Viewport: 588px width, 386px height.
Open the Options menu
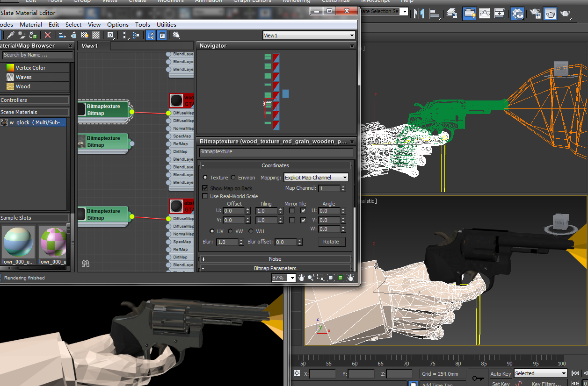coord(118,25)
